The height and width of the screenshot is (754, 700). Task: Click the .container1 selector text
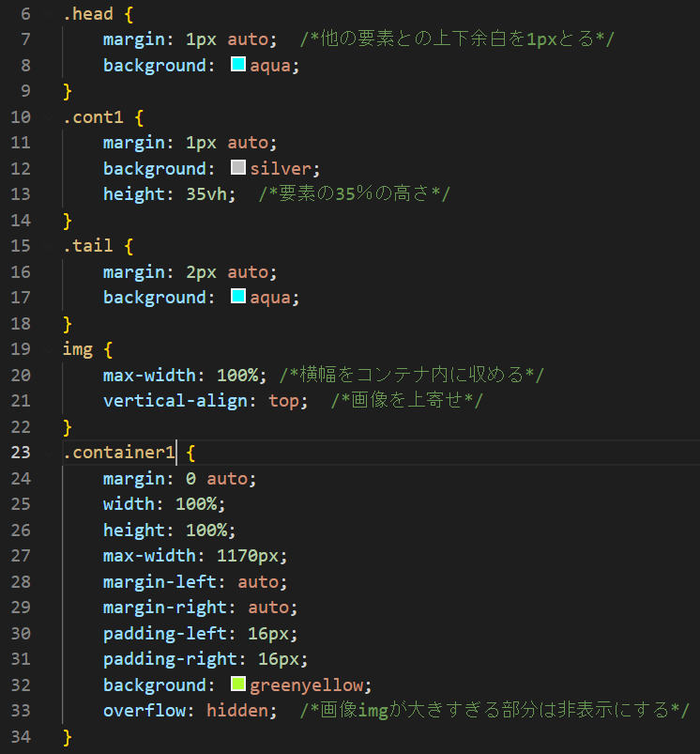119,453
